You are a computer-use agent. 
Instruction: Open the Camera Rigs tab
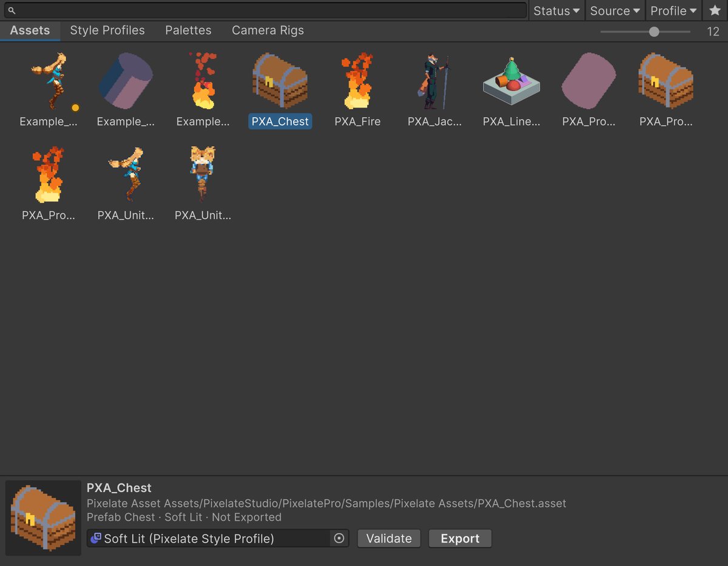pos(268,30)
